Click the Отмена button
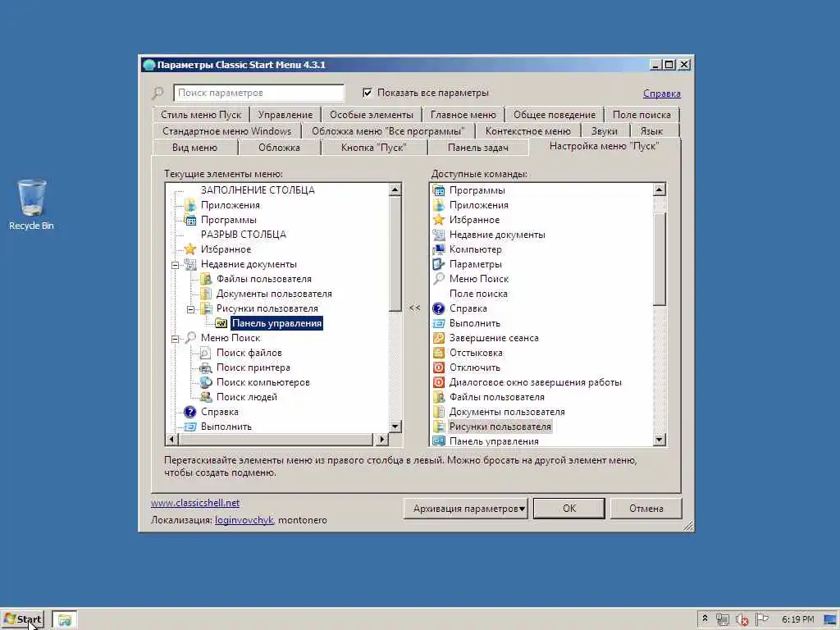The height and width of the screenshot is (630, 840). click(x=646, y=509)
